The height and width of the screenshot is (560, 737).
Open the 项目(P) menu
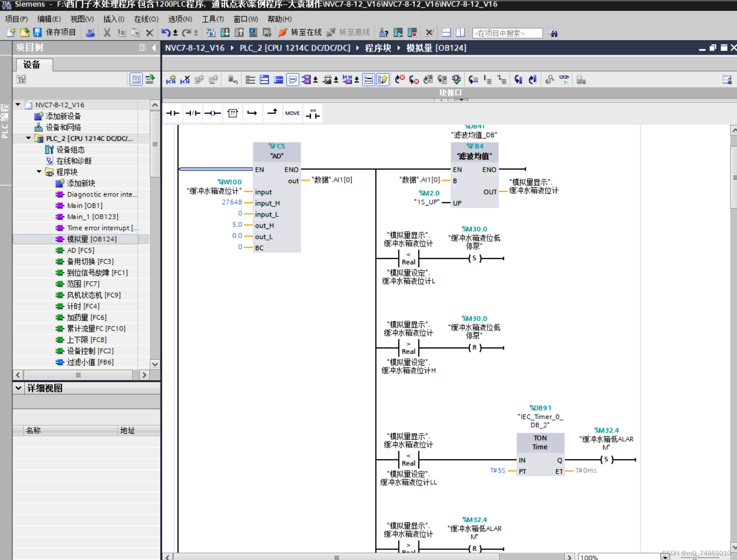(16, 19)
